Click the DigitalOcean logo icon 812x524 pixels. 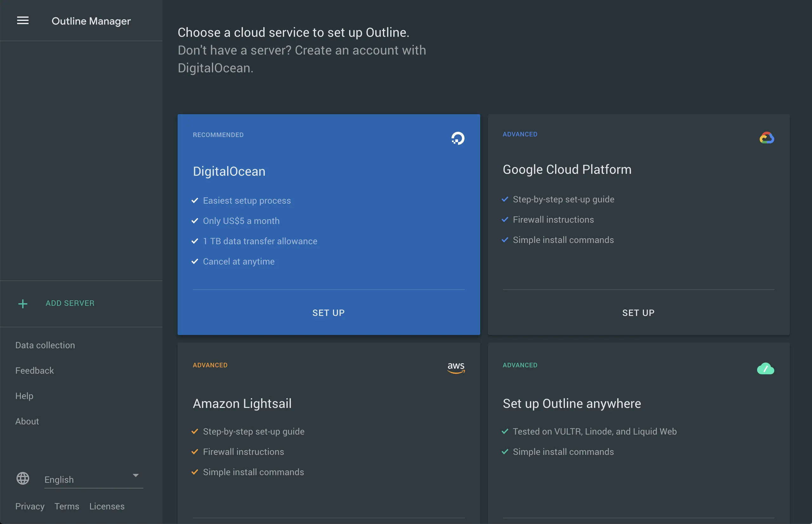[x=457, y=138]
